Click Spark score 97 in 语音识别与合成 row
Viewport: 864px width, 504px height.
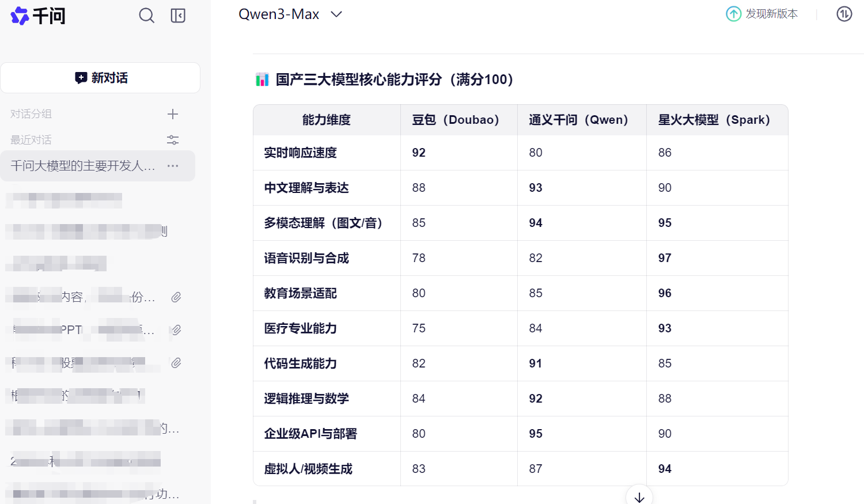coord(665,258)
